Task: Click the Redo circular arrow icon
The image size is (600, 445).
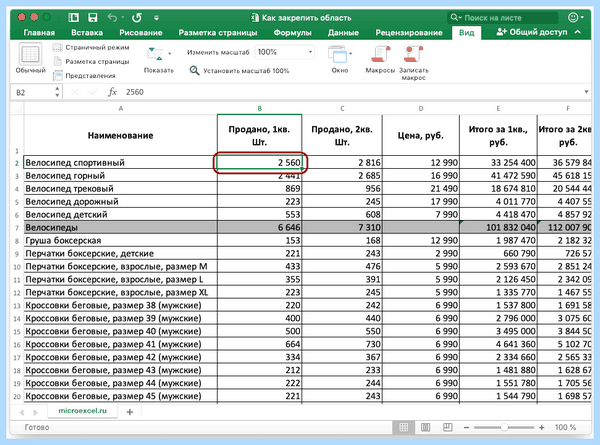Action: point(137,18)
